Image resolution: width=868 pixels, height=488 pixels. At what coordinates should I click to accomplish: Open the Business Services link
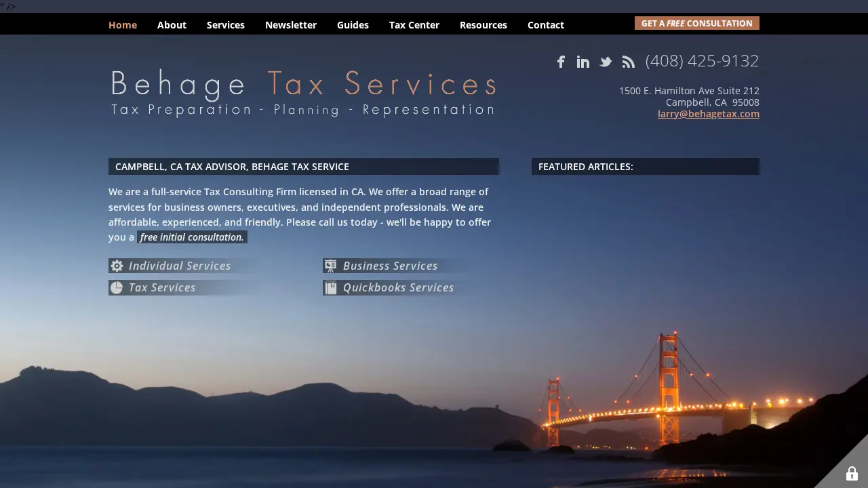(x=390, y=266)
